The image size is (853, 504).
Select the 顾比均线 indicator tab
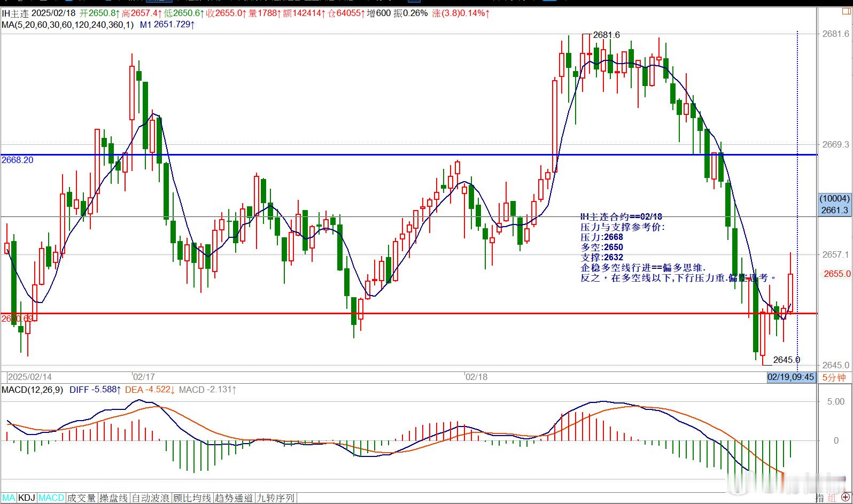[x=192, y=498]
